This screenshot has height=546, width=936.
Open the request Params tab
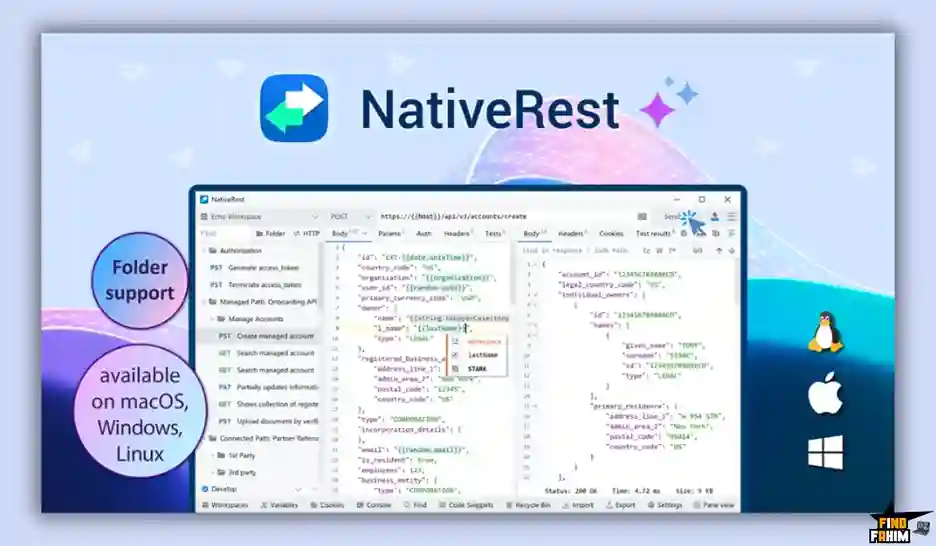(x=390, y=234)
